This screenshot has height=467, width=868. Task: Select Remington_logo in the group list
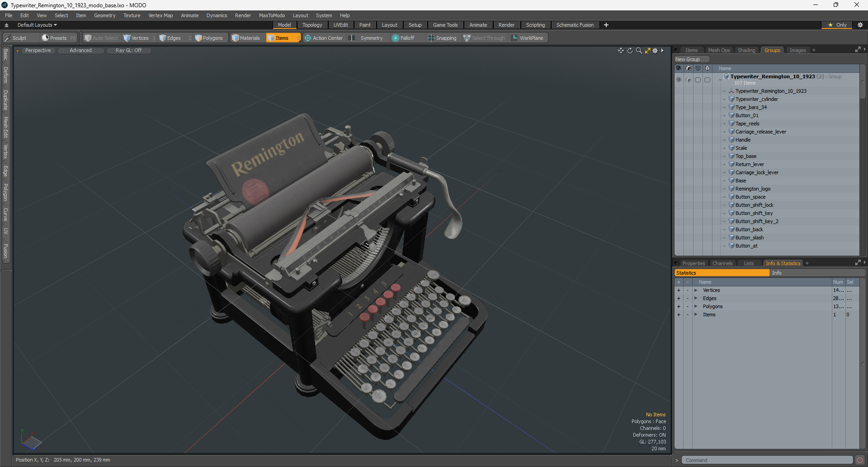(x=753, y=189)
